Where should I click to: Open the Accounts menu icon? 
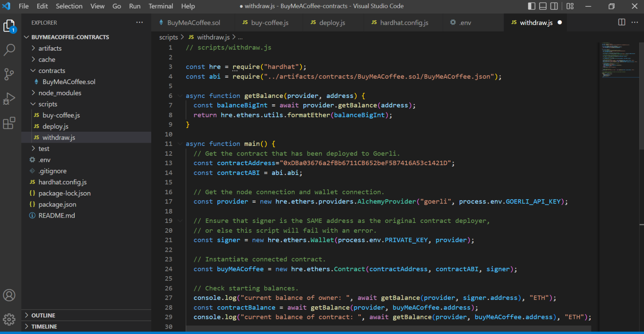[x=9, y=295]
